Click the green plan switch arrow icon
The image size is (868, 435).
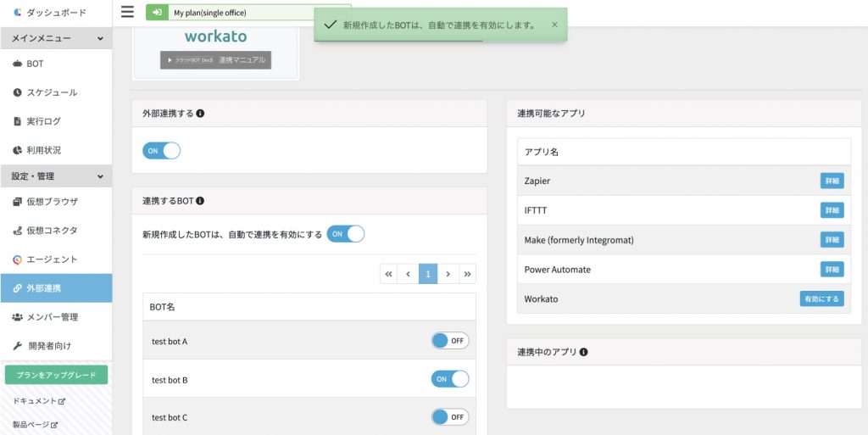(157, 13)
